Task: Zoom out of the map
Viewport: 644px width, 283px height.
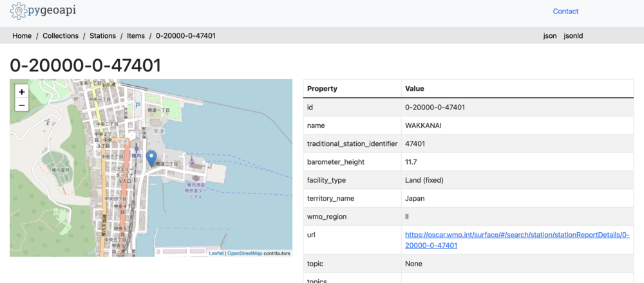Action: pyautogui.click(x=21, y=105)
